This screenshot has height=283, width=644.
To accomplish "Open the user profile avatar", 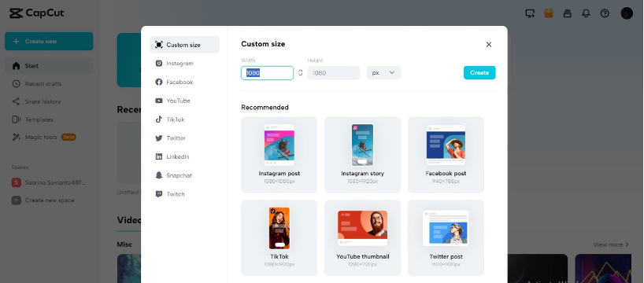I will (x=627, y=13).
